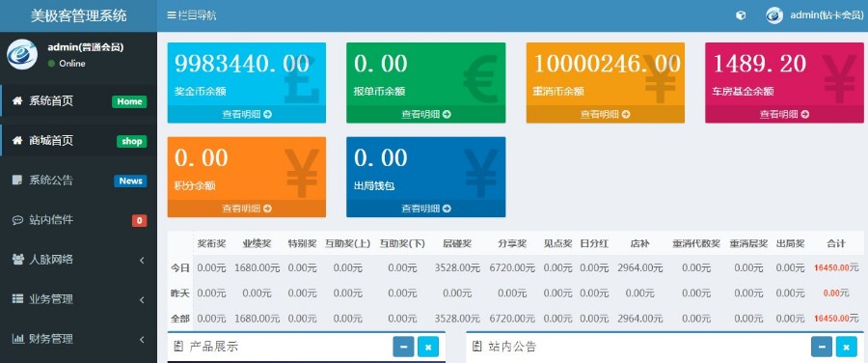
Task: Click the yen symbol on 重消币 card
Action: point(661,79)
